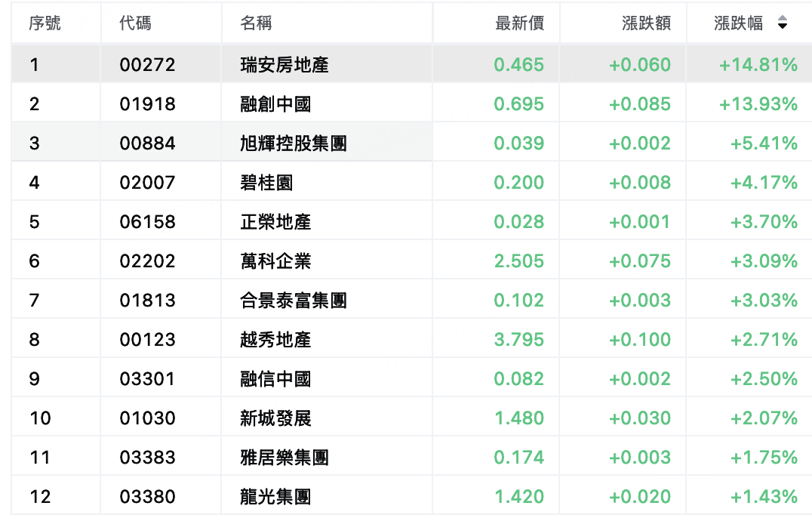This screenshot has height=515, width=812.
Task: Click the percentage +3.70%
Action: [764, 222]
